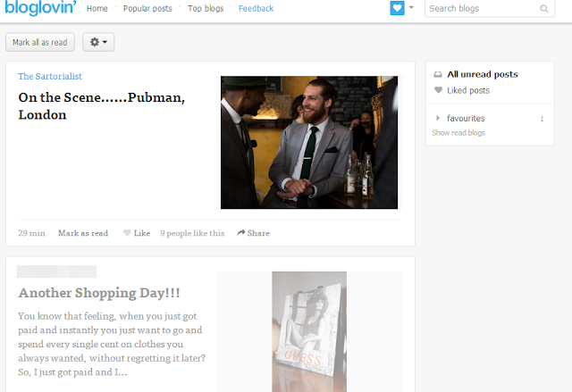Open the Pubman pub photo thumbnail
Screen dimensions: 572x392
click(x=309, y=143)
